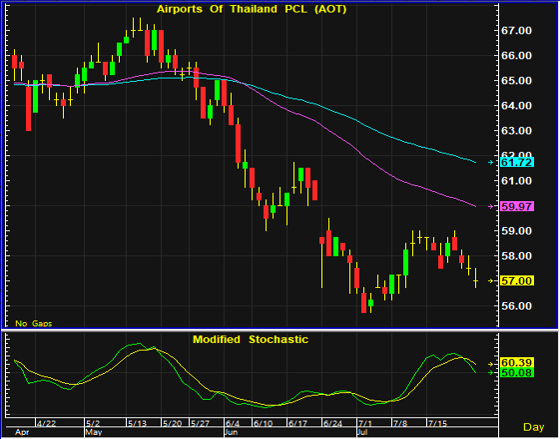560x439 pixels.
Task: Select the 5/13 date marker
Action: (x=138, y=424)
